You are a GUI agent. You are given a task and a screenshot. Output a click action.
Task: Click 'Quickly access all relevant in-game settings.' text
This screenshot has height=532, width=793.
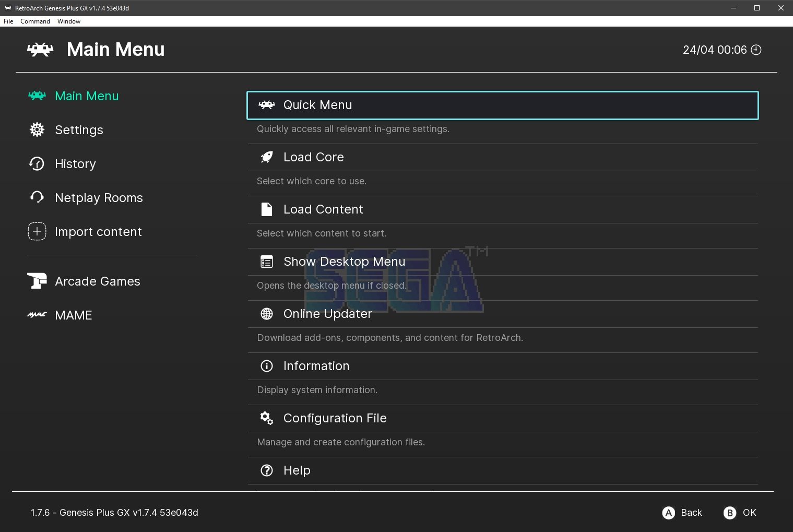coord(353,129)
